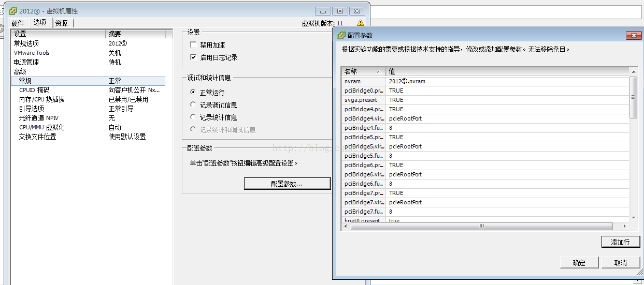The image size is (644, 285).
Task: Maximize the VM properties window
Action: 340,11
